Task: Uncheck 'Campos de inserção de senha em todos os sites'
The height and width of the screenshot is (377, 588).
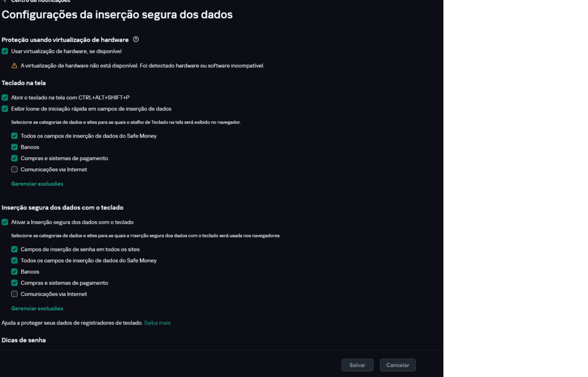Action: [x=15, y=249]
